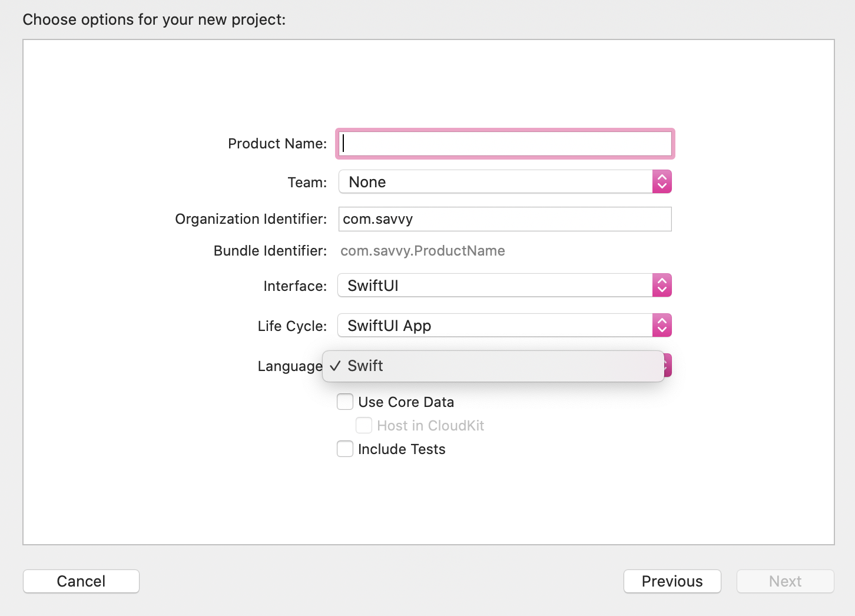Focus the Product Name text field

tap(505, 144)
